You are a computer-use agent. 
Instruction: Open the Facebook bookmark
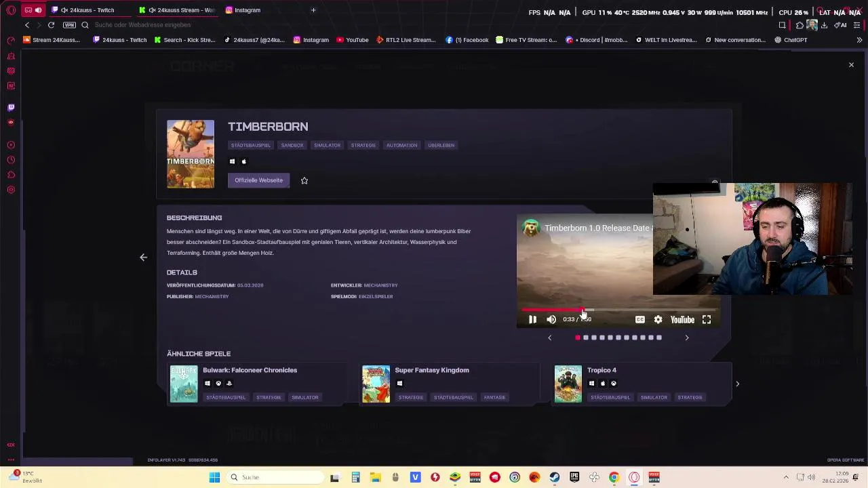pyautogui.click(x=467, y=40)
